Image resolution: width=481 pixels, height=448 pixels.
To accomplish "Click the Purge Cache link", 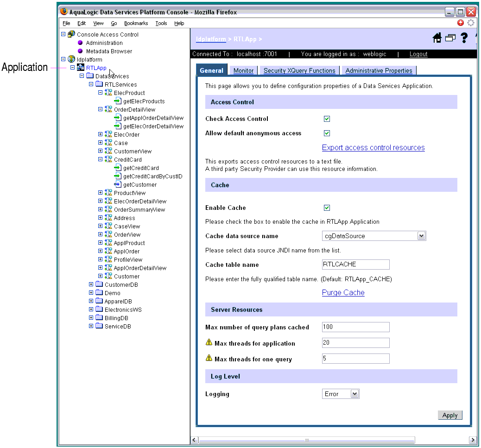I will (x=343, y=292).
